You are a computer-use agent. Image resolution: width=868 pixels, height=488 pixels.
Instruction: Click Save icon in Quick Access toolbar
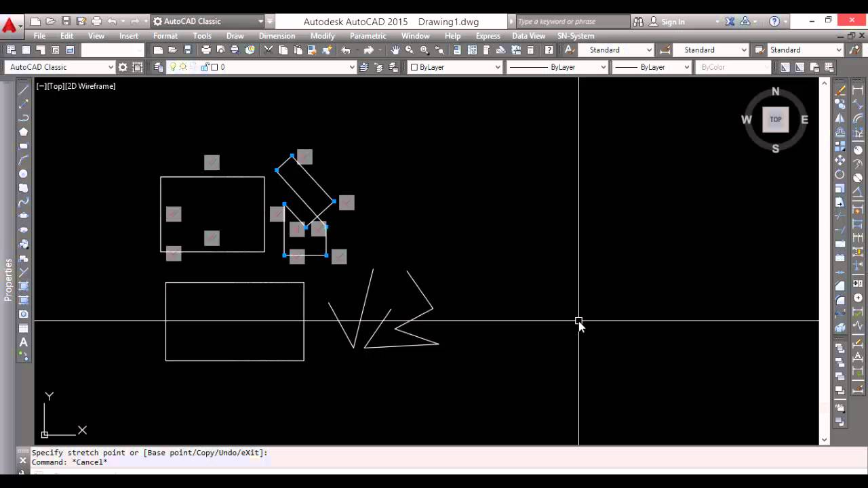pos(66,21)
